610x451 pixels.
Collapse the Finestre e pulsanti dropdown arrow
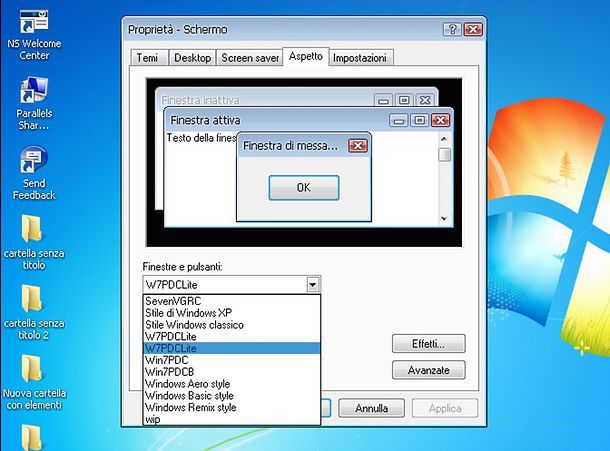(x=313, y=285)
